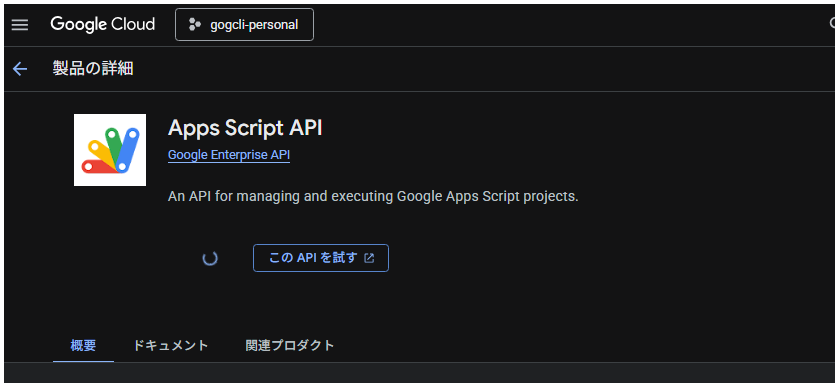Image resolution: width=839 pixels, height=387 pixels.
Task: Open the hamburger navigation menu
Action: (20, 25)
